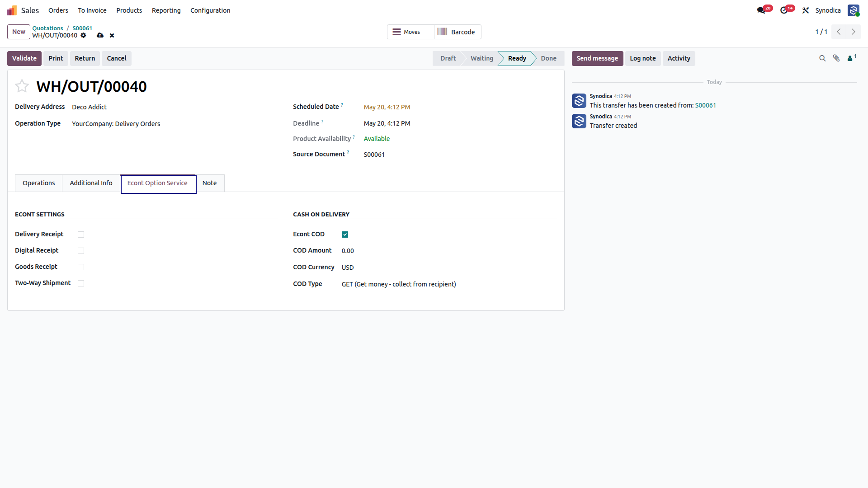
Task: Go to next record arrow
Action: coord(853,32)
